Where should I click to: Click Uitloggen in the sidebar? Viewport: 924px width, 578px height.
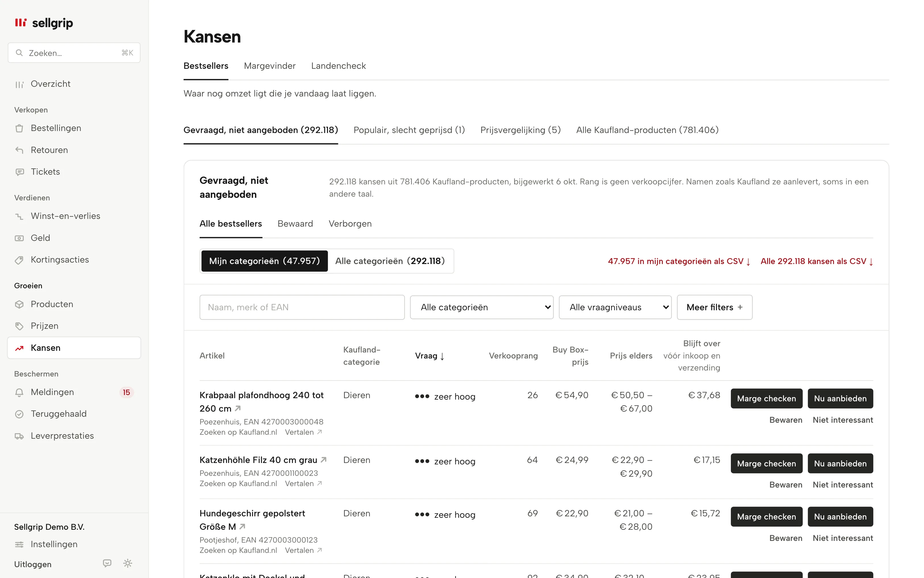pyautogui.click(x=33, y=565)
